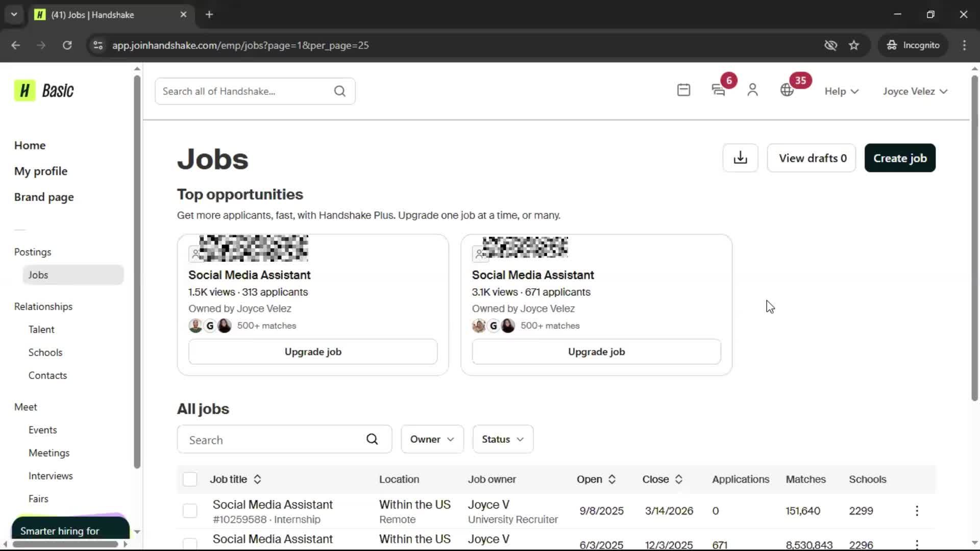Sort by Close date column arrows
980x551 pixels.
pyautogui.click(x=679, y=479)
